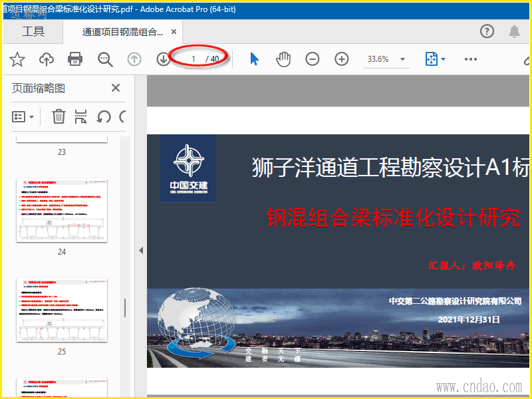Activate the selection arrow tool
This screenshot has height=399, width=532.
pos(254,59)
